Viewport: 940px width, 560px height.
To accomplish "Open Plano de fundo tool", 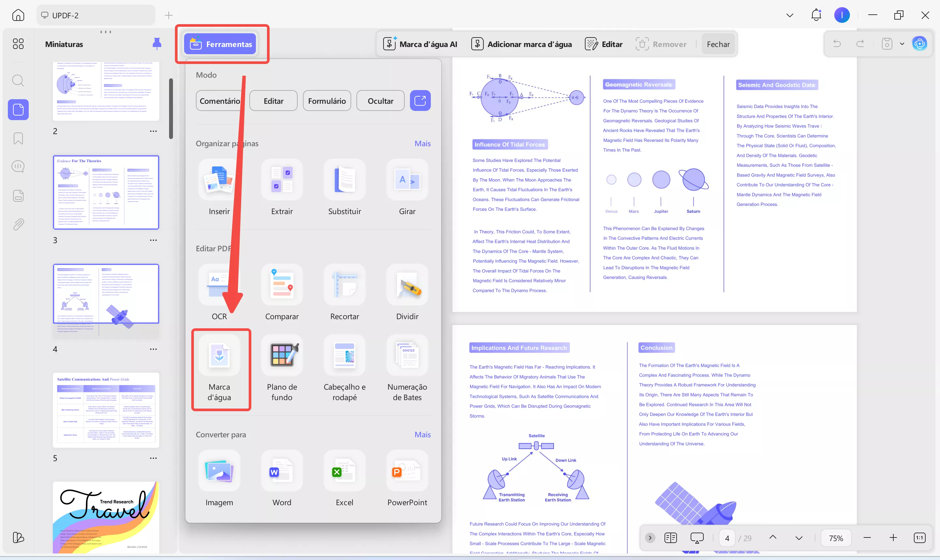I will point(282,355).
